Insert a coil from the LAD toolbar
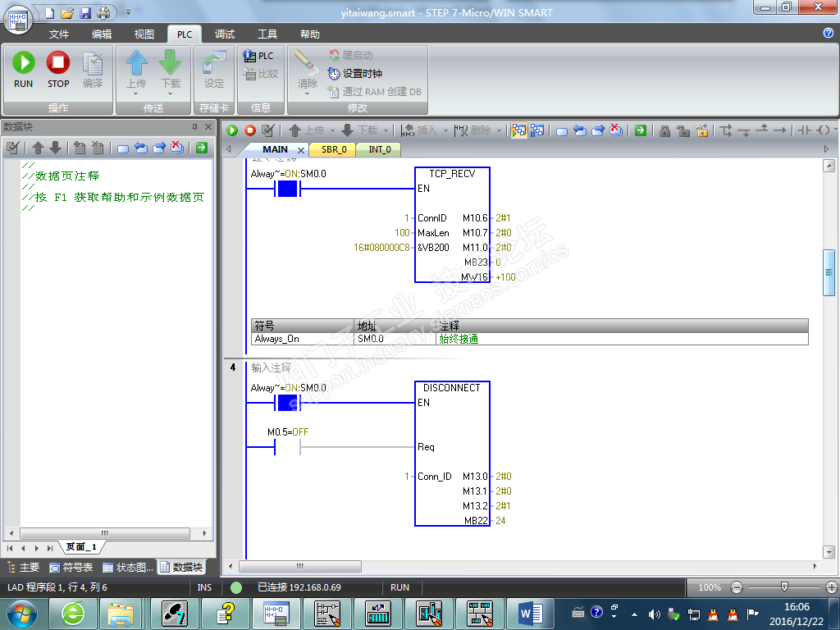840x630 pixels. point(824,130)
